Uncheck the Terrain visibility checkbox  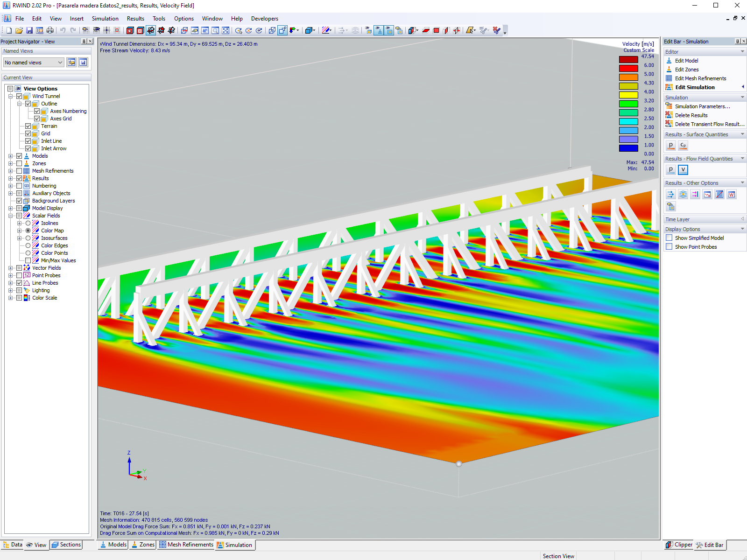pos(28,126)
